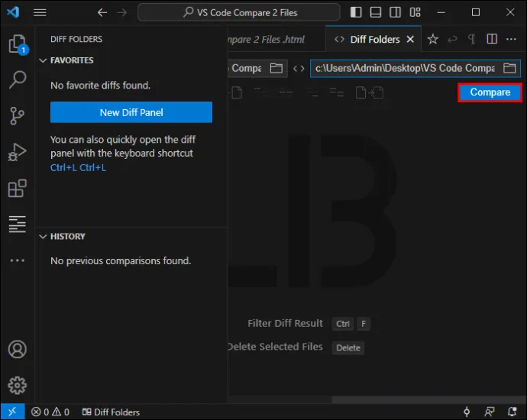Click the Filter Diff Result hint
Image resolution: width=527 pixels, height=420 pixels.
285,323
